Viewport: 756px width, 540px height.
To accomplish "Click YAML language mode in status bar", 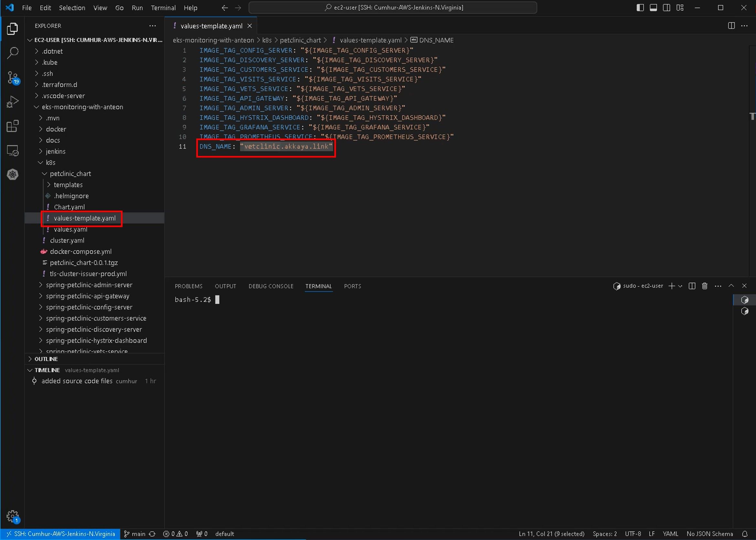I will pos(670,534).
